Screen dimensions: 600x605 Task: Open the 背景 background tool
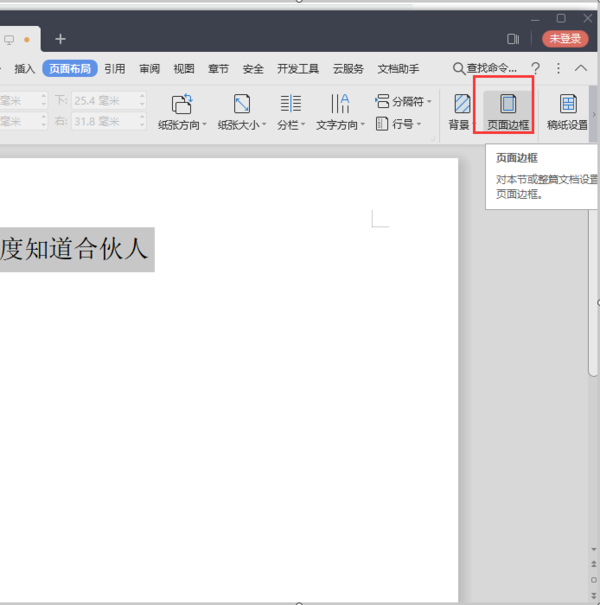462,104
